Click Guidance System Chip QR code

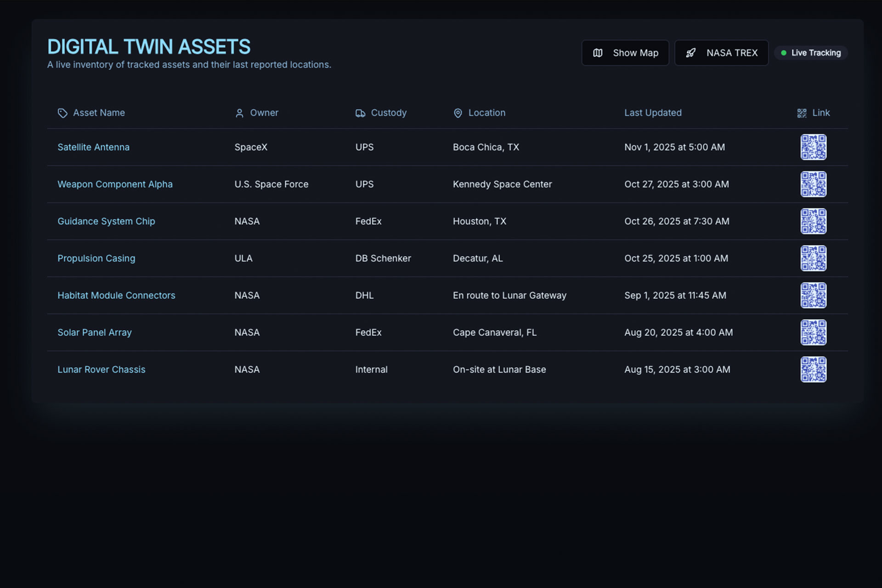813,221
